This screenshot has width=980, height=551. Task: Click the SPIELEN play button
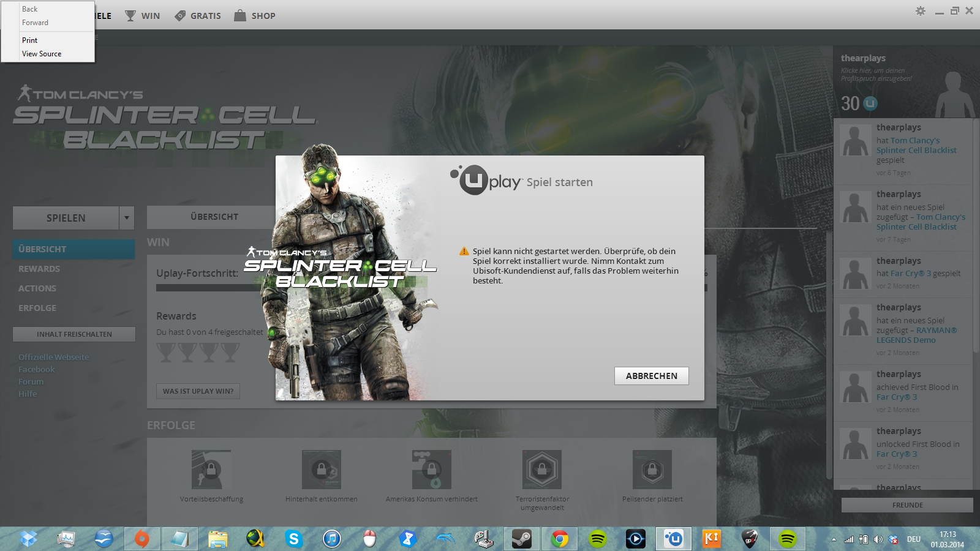pos(66,218)
